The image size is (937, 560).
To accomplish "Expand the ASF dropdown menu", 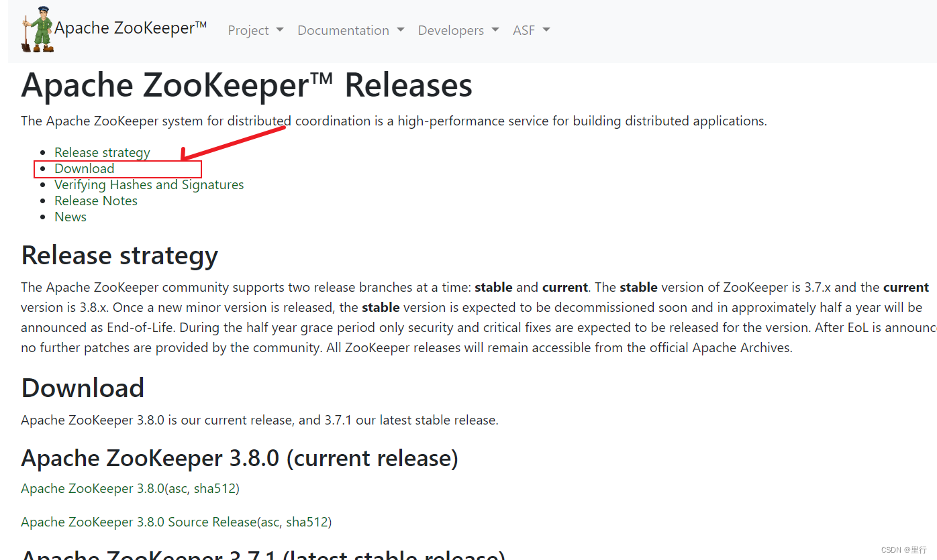I will 532,30.
